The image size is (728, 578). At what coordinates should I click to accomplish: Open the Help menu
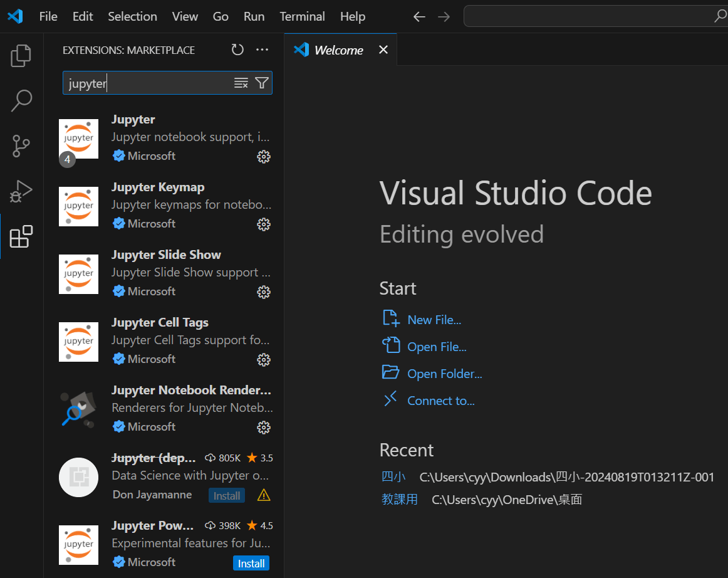tap(352, 16)
